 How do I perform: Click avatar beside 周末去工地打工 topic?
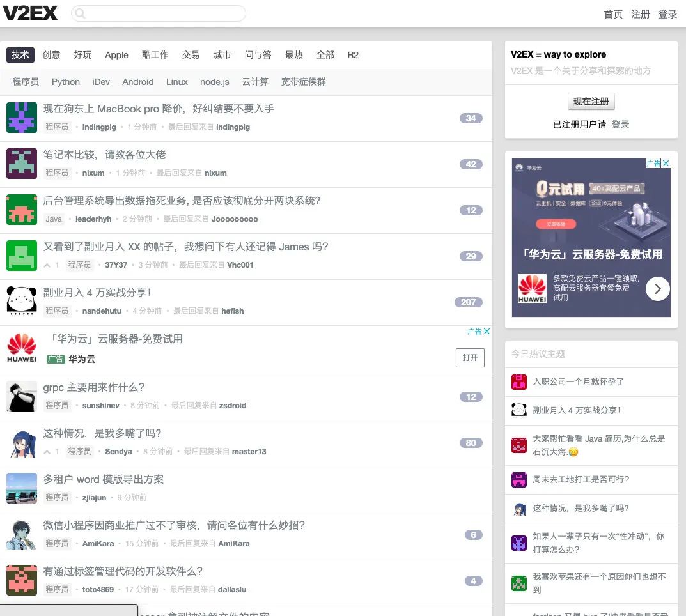tap(519, 480)
